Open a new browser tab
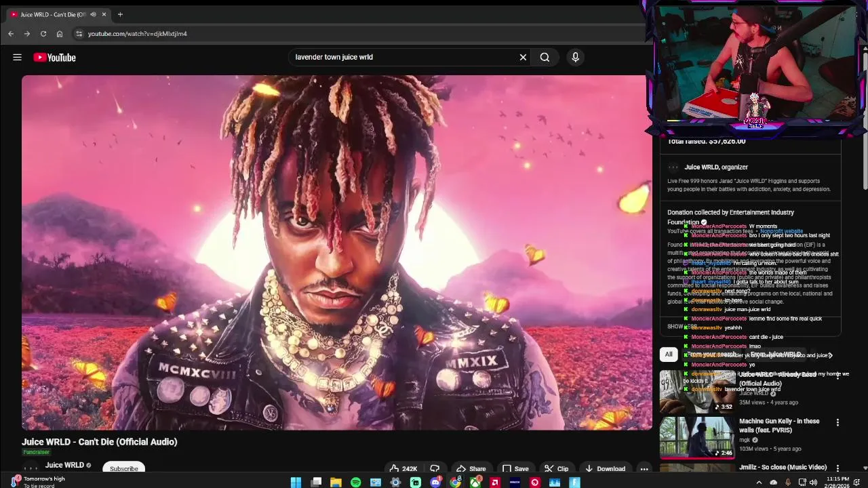868x488 pixels. (x=120, y=14)
